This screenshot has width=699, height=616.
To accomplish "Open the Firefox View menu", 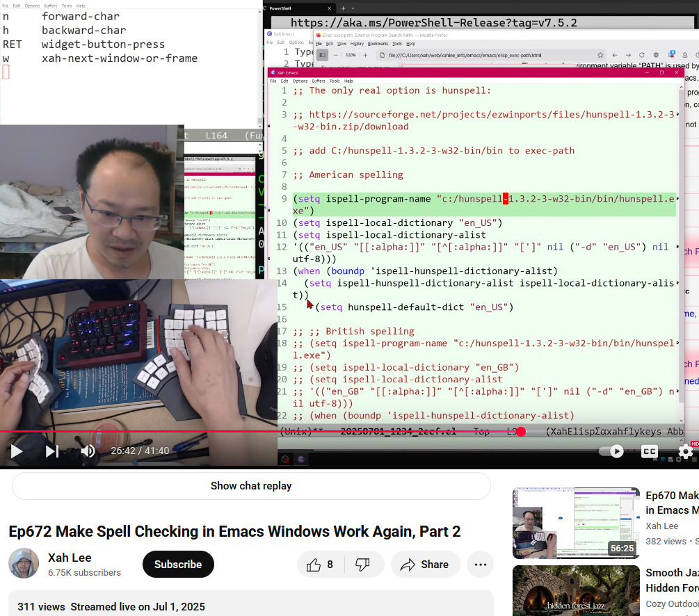I will [x=342, y=44].
